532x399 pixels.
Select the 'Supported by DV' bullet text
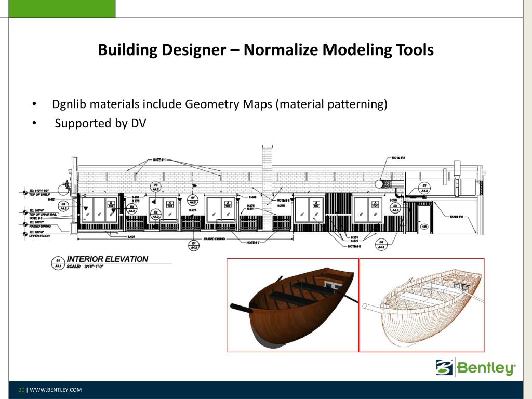100,123
